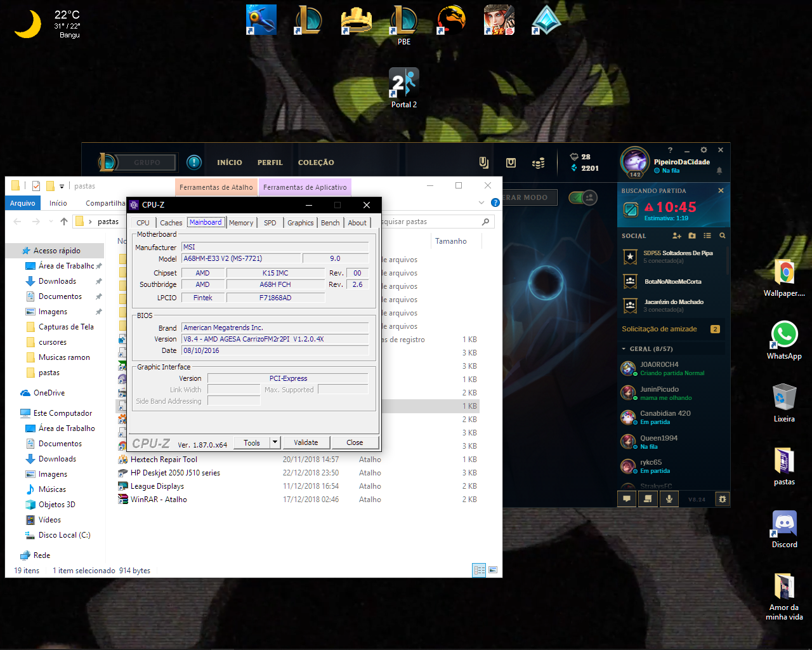This screenshot has height=650, width=812.
Task: Open the Mortal Kombat desktop shortcut
Action: click(451, 20)
